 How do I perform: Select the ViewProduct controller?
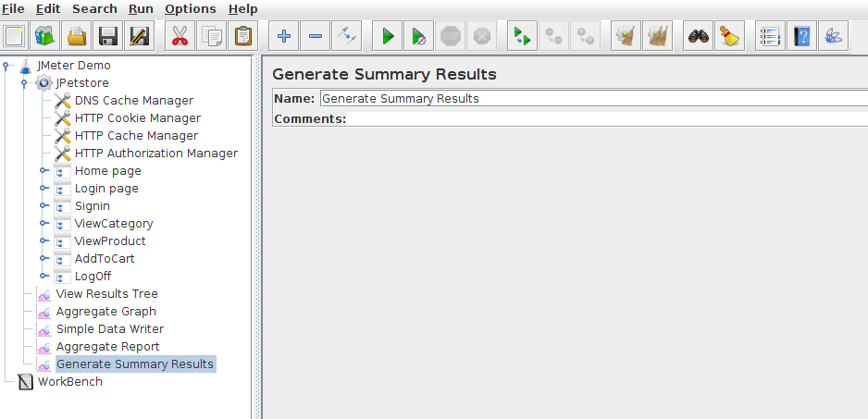(110, 241)
